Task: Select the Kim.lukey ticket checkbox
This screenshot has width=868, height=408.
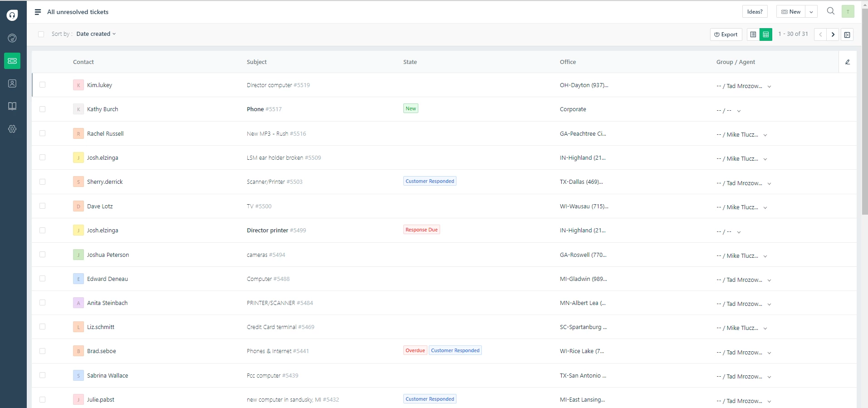Action: pyautogui.click(x=43, y=84)
